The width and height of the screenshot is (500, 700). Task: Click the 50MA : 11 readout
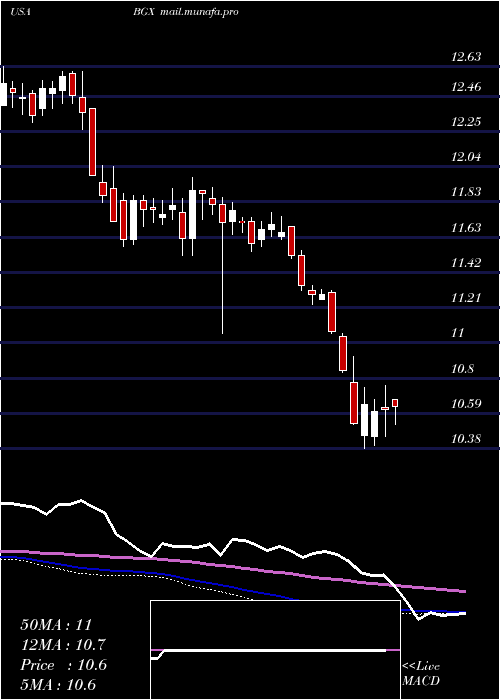[x=56, y=625]
